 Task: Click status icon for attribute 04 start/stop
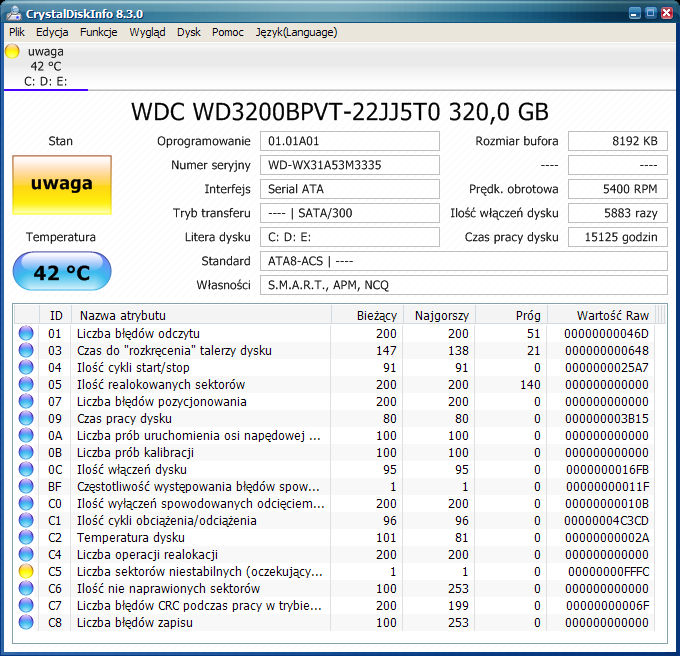(x=26, y=367)
